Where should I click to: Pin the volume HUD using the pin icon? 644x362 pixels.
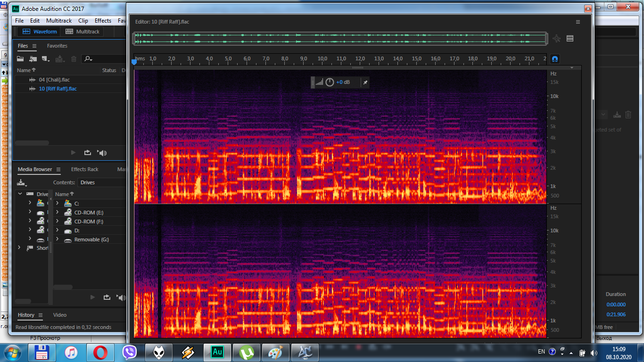pos(365,82)
